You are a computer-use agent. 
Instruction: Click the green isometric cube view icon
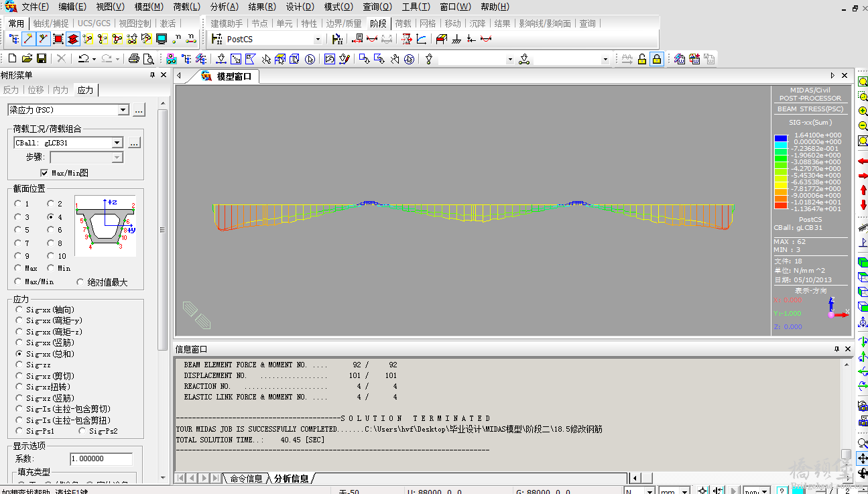[x=863, y=262]
